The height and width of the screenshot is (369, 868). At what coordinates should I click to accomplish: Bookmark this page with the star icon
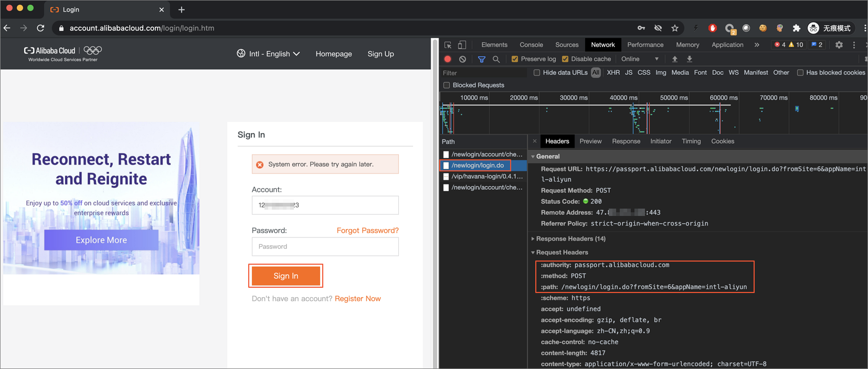(x=675, y=28)
